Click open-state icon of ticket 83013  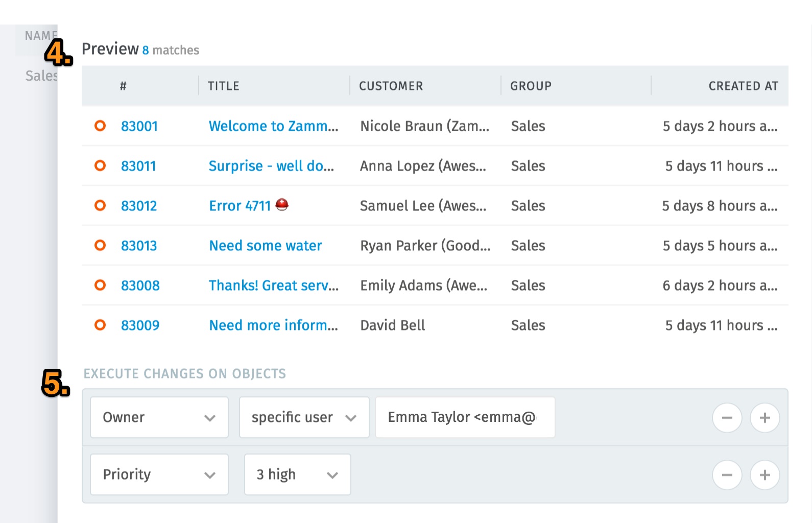[100, 245]
